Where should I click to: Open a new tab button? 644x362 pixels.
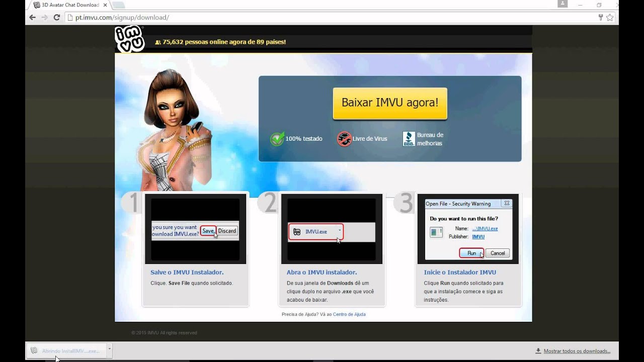[118, 5]
